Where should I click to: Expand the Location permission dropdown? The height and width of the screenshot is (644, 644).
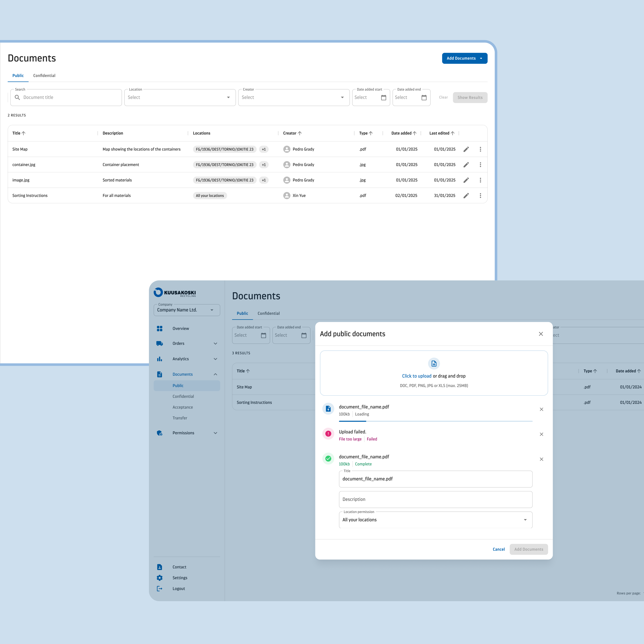525,520
